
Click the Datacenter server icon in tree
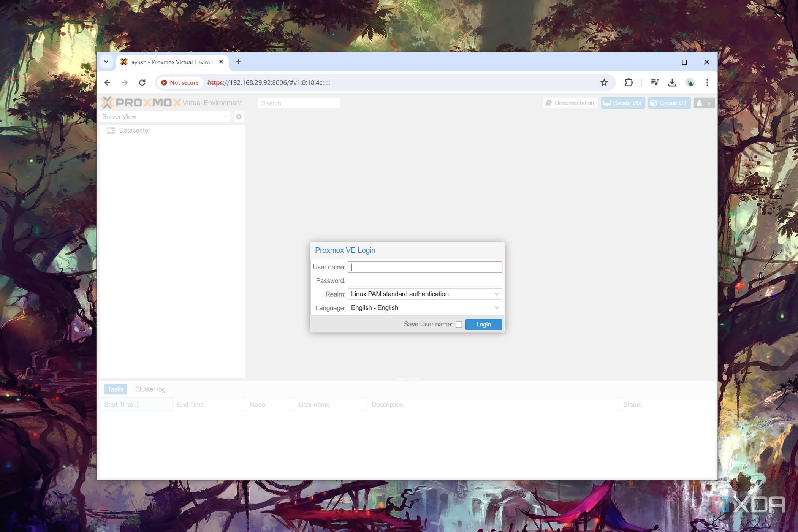click(x=111, y=130)
